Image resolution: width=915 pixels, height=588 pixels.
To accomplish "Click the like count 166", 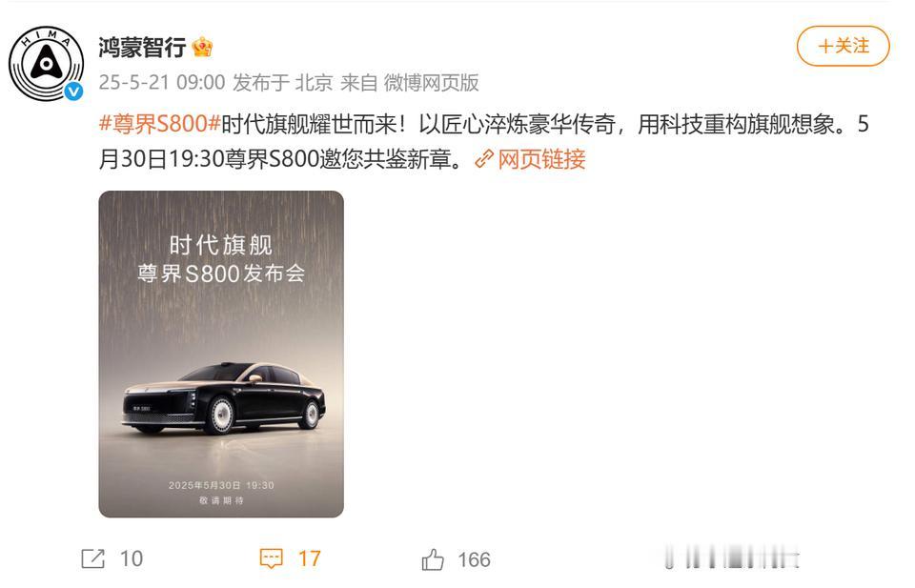I will click(474, 559).
